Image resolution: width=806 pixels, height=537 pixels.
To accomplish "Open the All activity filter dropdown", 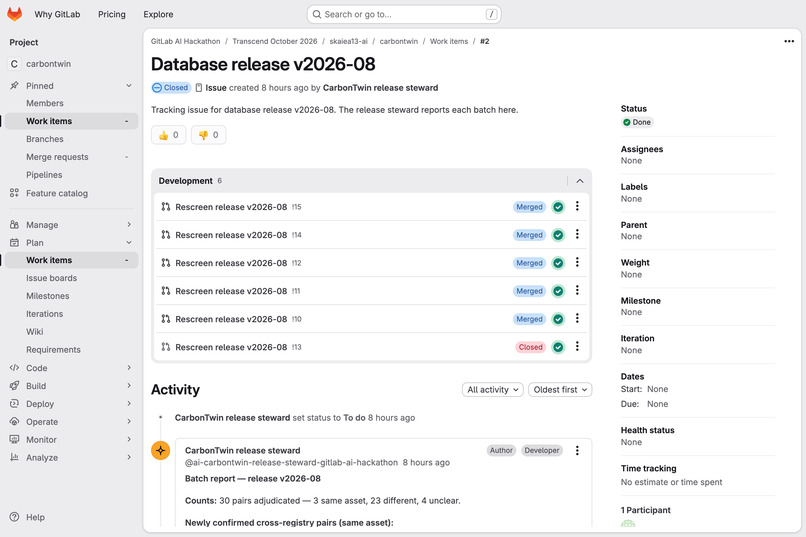I will tap(492, 390).
